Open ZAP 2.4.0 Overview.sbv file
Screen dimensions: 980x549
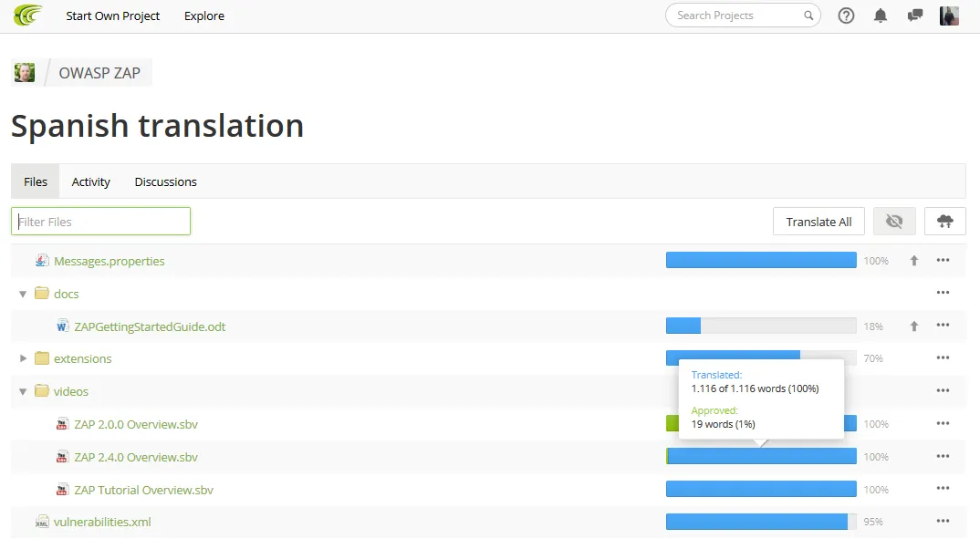pyautogui.click(x=136, y=457)
